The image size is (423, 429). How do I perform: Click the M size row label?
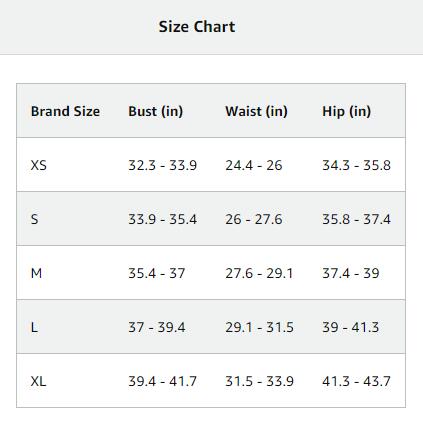coord(36,273)
